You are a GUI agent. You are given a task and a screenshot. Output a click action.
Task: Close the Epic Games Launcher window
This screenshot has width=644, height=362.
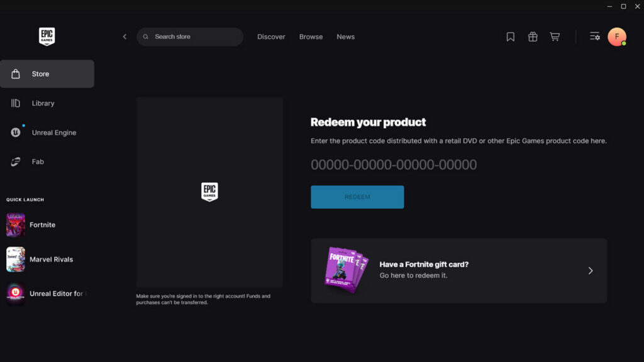[x=638, y=6]
